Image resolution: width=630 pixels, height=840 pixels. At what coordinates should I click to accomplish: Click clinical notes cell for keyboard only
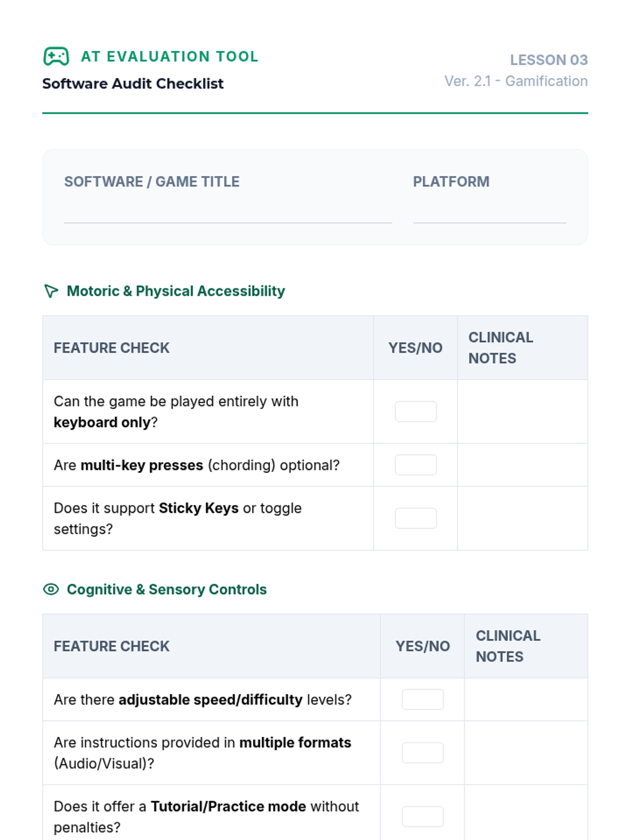click(x=522, y=412)
